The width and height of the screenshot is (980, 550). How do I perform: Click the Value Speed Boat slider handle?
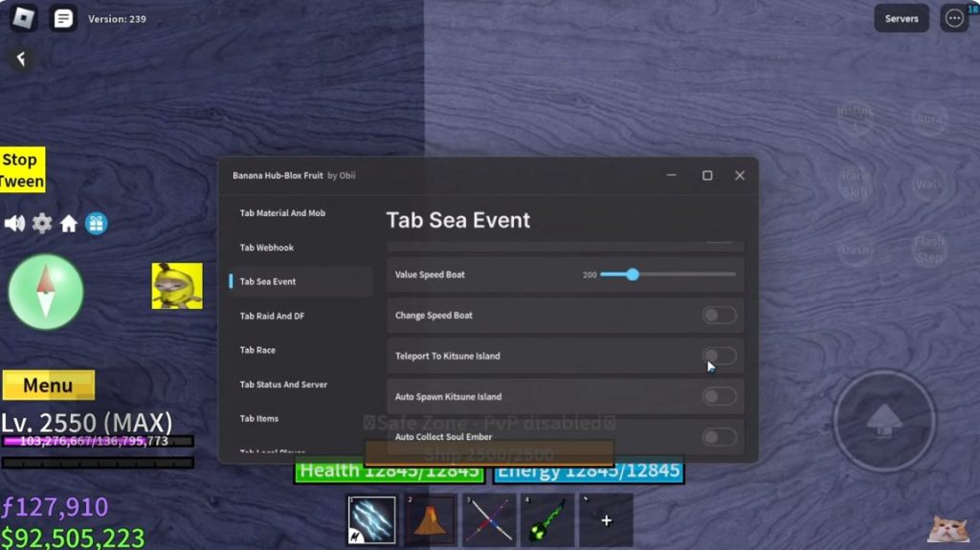(x=633, y=275)
